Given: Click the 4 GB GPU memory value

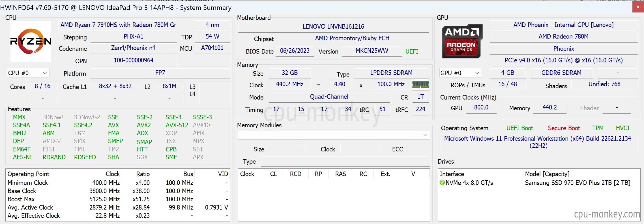Looking at the screenshot, I should pos(508,73).
